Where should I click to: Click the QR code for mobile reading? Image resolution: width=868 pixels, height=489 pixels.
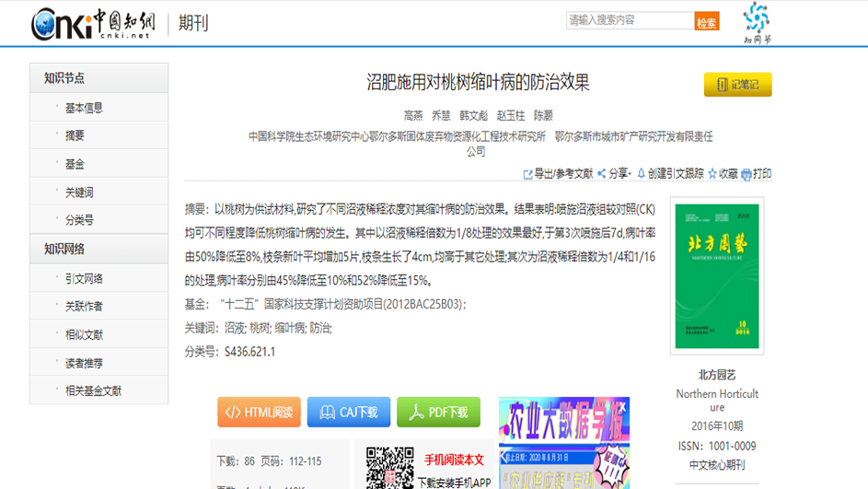coord(389,468)
